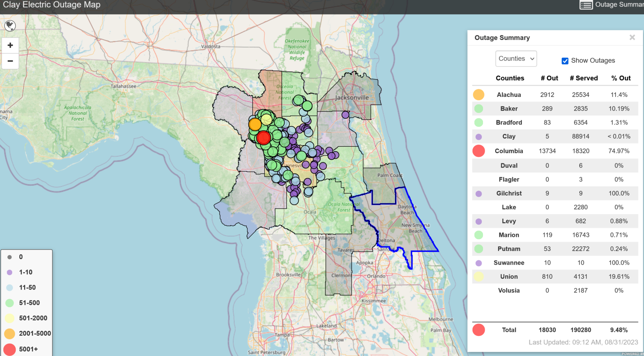
Task: Click the Last Updated timestamp
Action: pyautogui.click(x=583, y=342)
